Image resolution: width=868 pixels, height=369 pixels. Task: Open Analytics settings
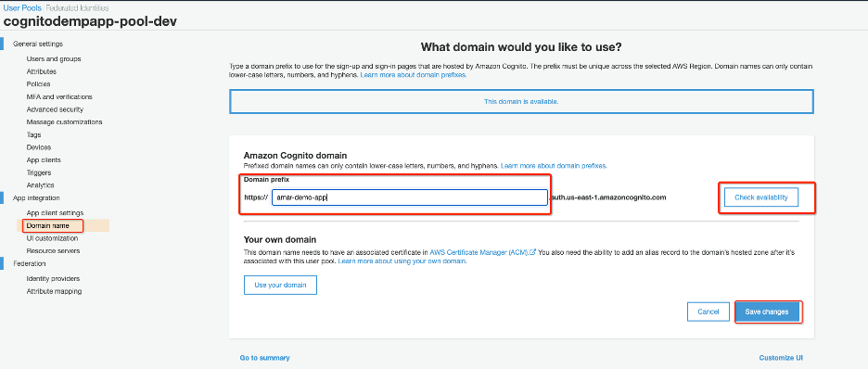(x=40, y=185)
